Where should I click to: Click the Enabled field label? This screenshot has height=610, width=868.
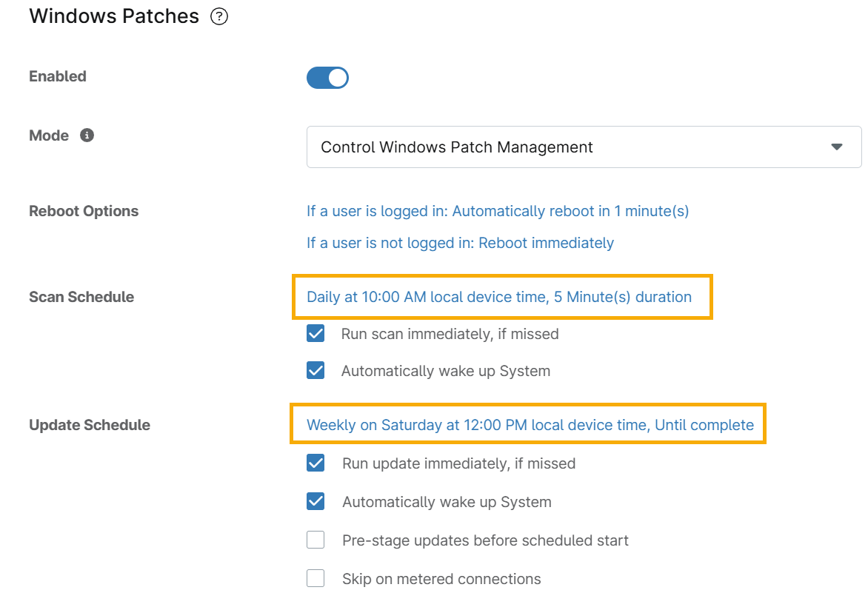58,77
